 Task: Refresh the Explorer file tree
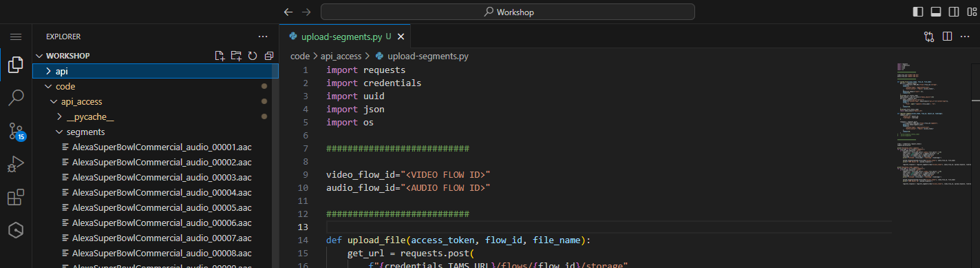[x=253, y=56]
